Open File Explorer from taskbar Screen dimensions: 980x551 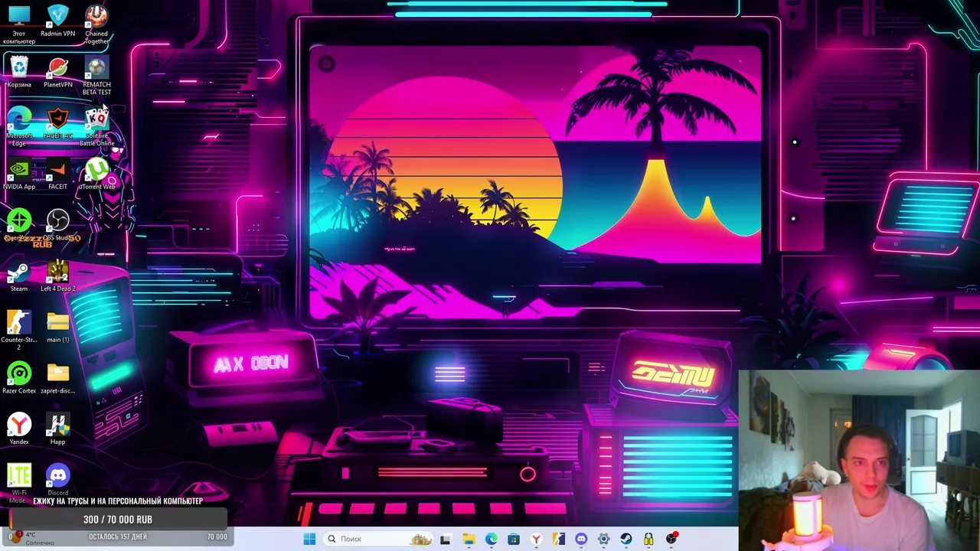(469, 539)
